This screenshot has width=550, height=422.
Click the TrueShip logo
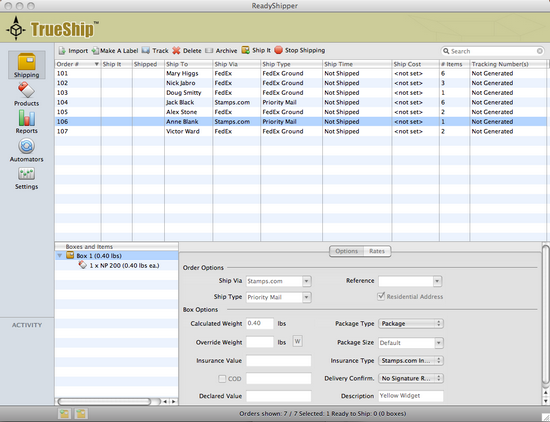[53, 29]
